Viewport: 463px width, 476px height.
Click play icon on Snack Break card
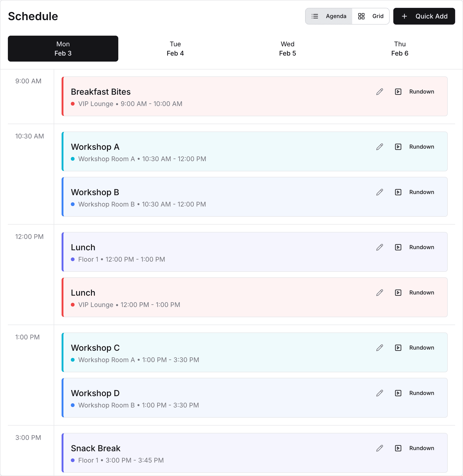(x=398, y=448)
